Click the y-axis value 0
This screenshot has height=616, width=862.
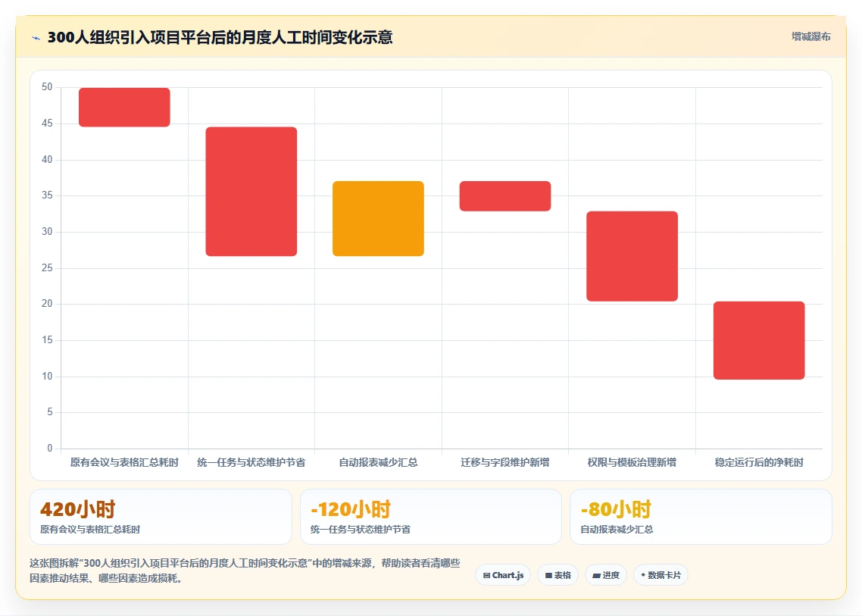[50, 449]
